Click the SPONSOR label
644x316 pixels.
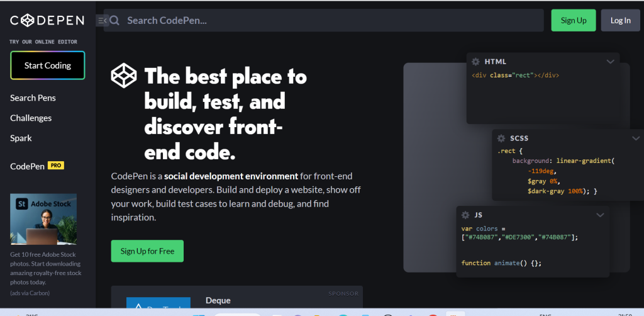(343, 293)
